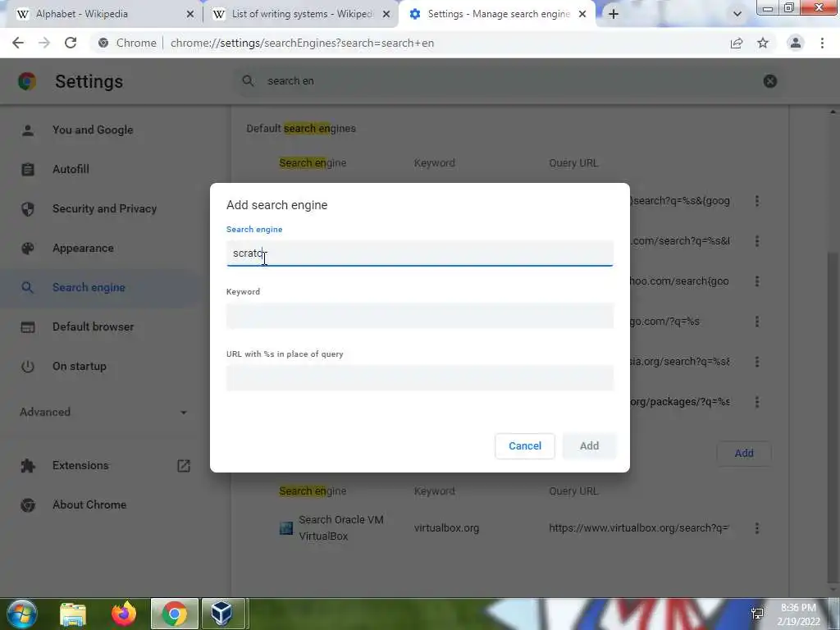The height and width of the screenshot is (630, 840).
Task: Open more actions for go.com/?q=%s row
Action: 757,322
